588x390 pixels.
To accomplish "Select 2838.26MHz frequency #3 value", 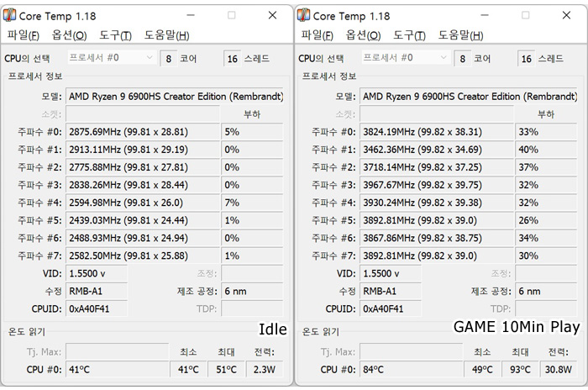I will pyautogui.click(x=143, y=185).
